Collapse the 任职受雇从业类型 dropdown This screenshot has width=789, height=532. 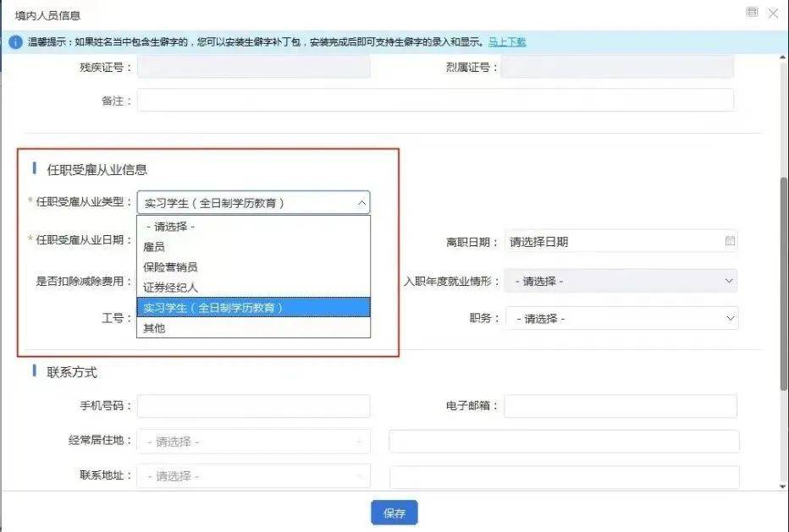362,203
